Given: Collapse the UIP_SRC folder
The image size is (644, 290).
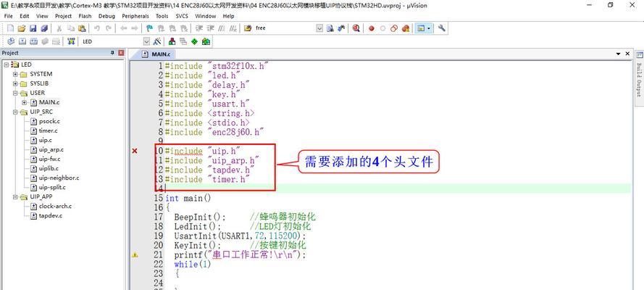Looking at the screenshot, I should tap(15, 112).
